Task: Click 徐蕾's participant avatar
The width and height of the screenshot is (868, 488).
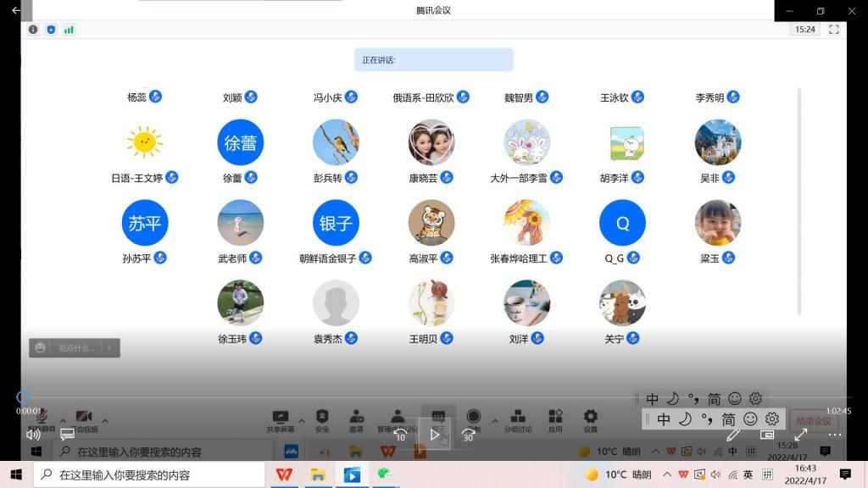Action: coord(241,142)
